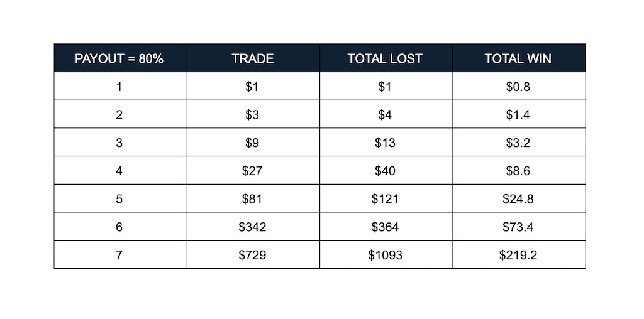Select the $1093 total lost cell
The image size is (644, 319).
point(385,255)
